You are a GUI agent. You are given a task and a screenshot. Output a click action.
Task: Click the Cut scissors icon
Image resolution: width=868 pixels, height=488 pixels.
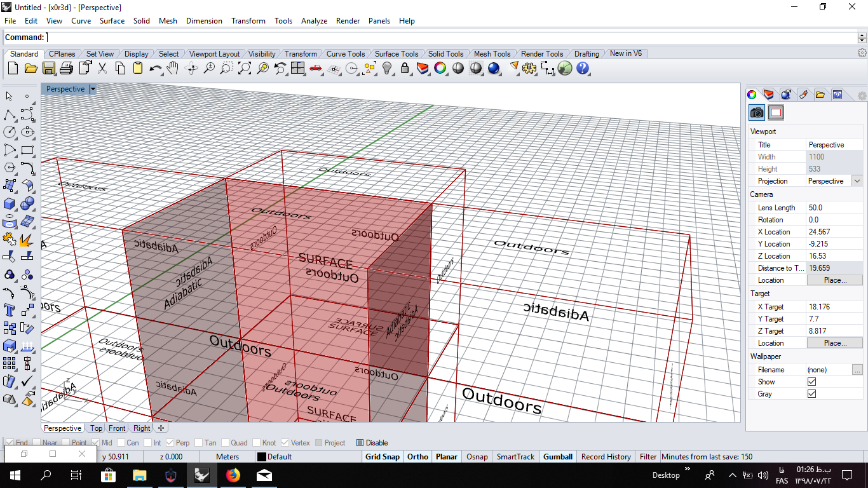[102, 69]
